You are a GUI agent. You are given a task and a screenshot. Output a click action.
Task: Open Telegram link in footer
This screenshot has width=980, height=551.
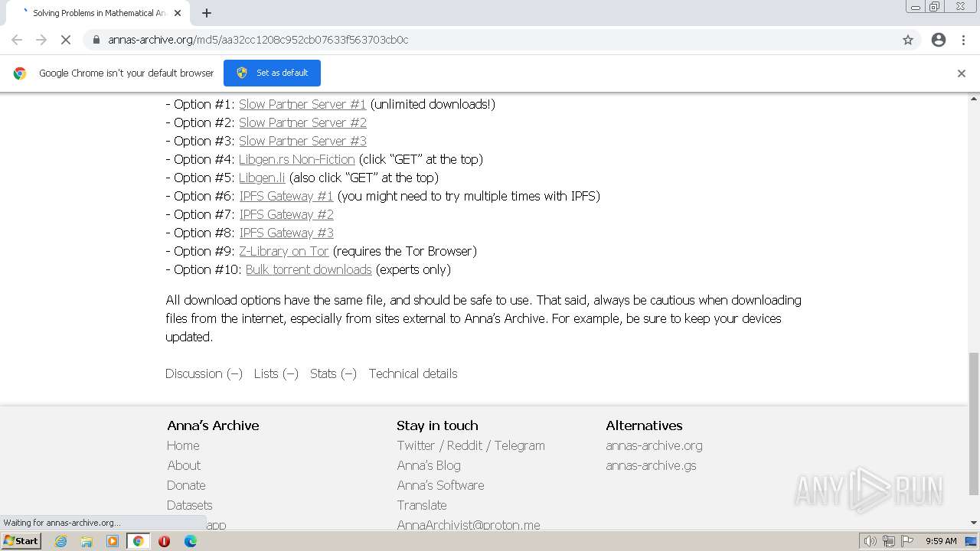(x=520, y=445)
